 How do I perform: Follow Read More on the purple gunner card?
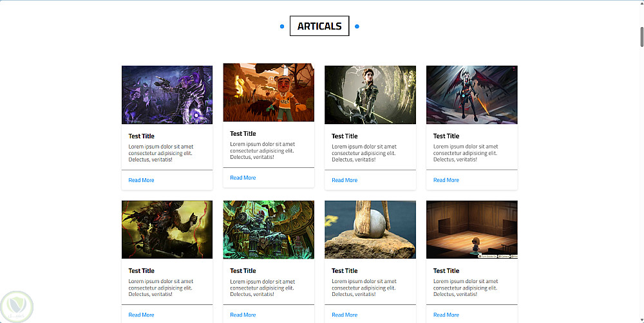141,180
